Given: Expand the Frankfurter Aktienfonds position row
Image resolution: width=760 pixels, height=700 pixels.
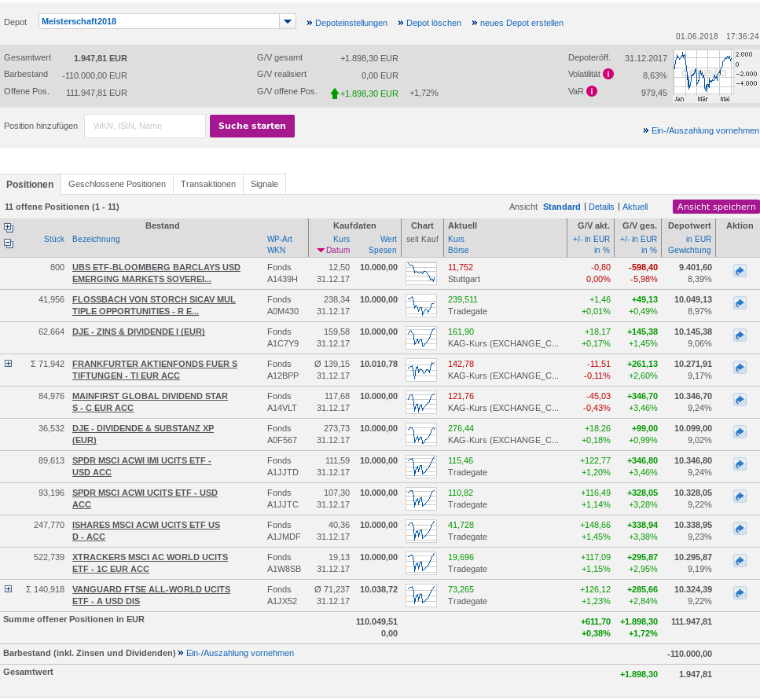Looking at the screenshot, I should 9,363.
